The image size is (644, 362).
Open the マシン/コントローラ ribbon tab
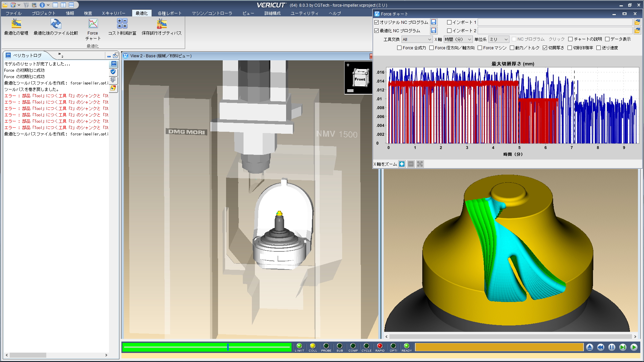click(212, 13)
